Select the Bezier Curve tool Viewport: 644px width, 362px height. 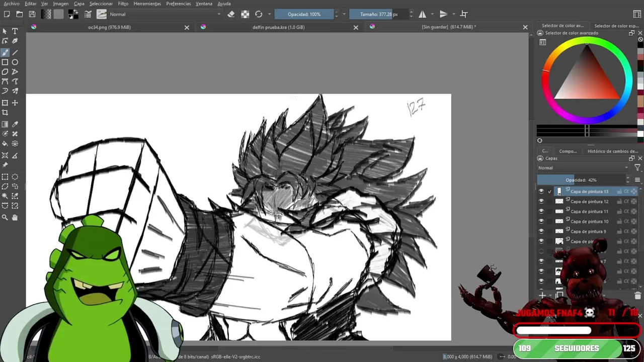(5, 81)
